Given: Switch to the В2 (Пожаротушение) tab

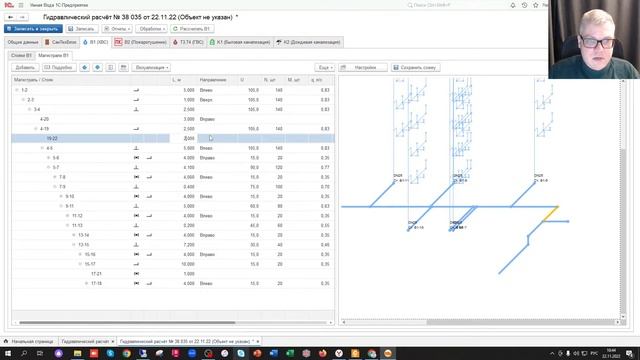Looking at the screenshot, I should (x=141, y=42).
